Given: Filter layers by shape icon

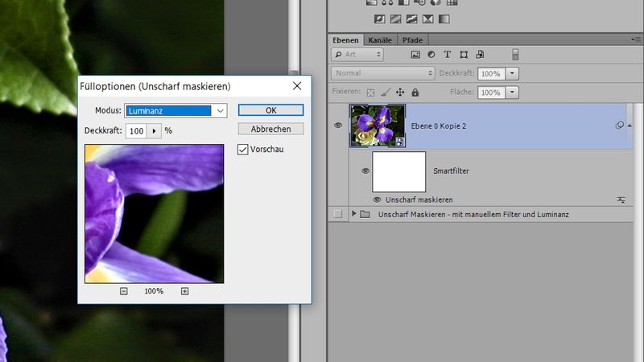Looking at the screenshot, I should point(464,55).
